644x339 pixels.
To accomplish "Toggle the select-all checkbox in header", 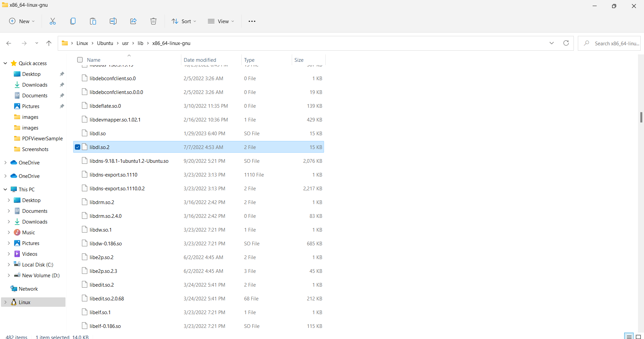I will click(x=80, y=60).
